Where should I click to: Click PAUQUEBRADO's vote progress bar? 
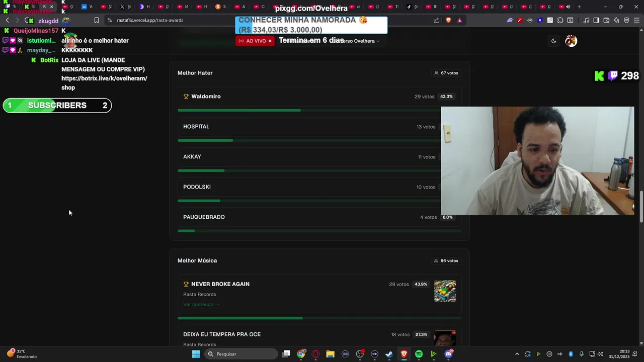click(319, 231)
